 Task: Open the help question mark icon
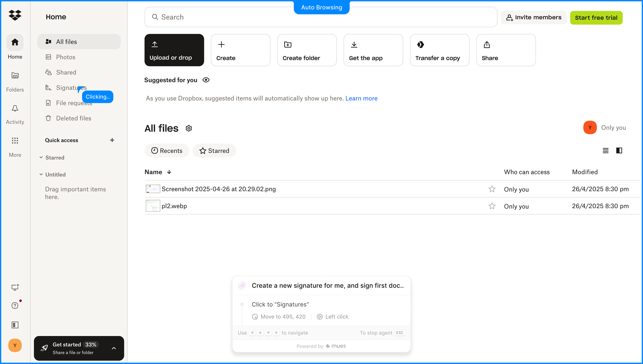(x=15, y=306)
